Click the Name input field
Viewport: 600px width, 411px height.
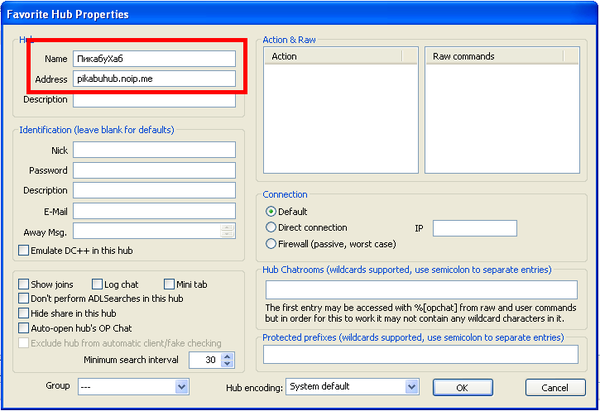154,59
